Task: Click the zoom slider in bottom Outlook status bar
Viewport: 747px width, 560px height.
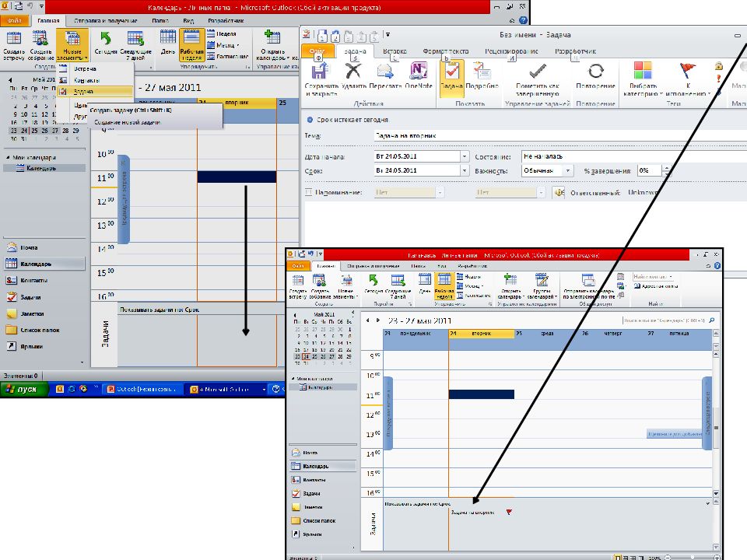Action: [693, 557]
